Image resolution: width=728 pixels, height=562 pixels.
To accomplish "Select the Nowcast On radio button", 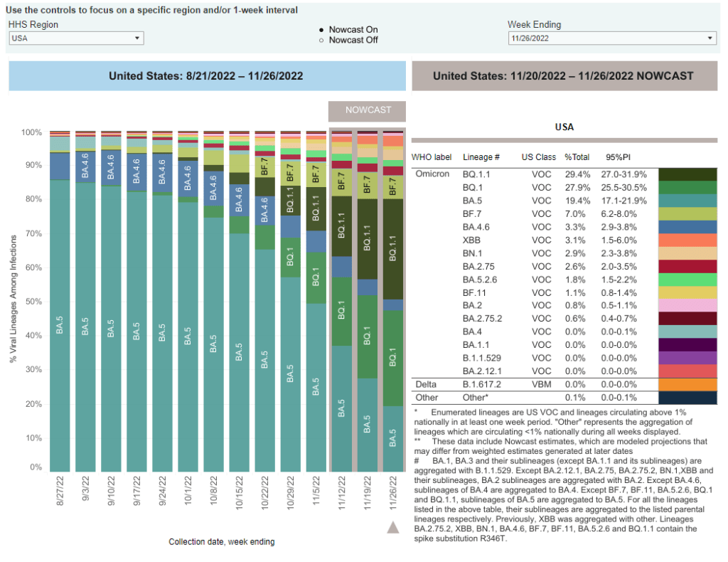I will [321, 30].
